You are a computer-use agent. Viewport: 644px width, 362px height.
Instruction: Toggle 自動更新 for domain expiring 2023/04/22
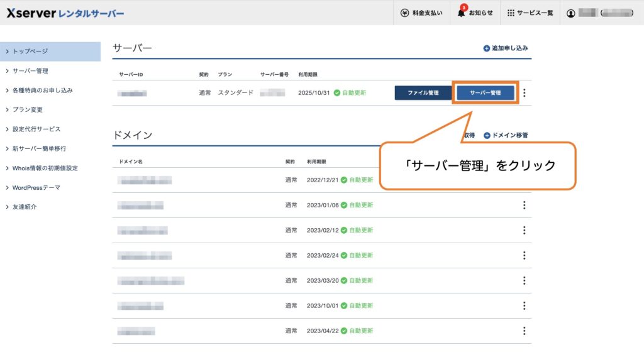tap(352, 331)
